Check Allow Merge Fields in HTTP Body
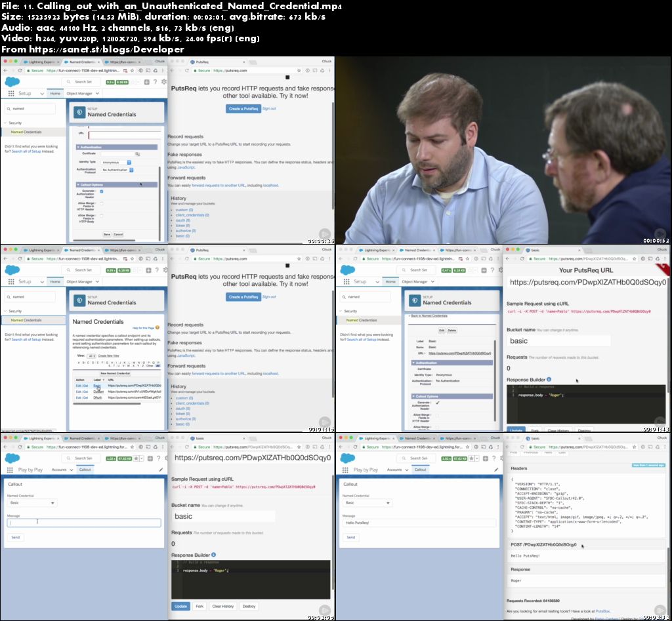This screenshot has height=621, width=672. 102,216
